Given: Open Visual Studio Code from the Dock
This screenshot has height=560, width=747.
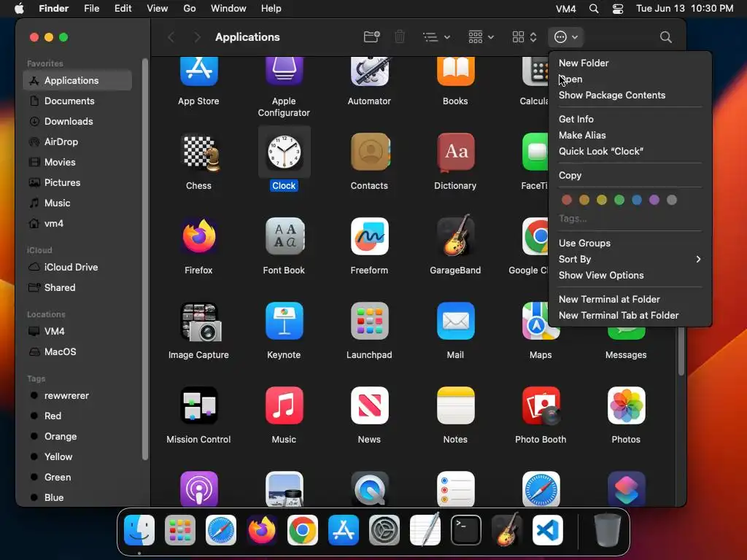Looking at the screenshot, I should point(547,530).
